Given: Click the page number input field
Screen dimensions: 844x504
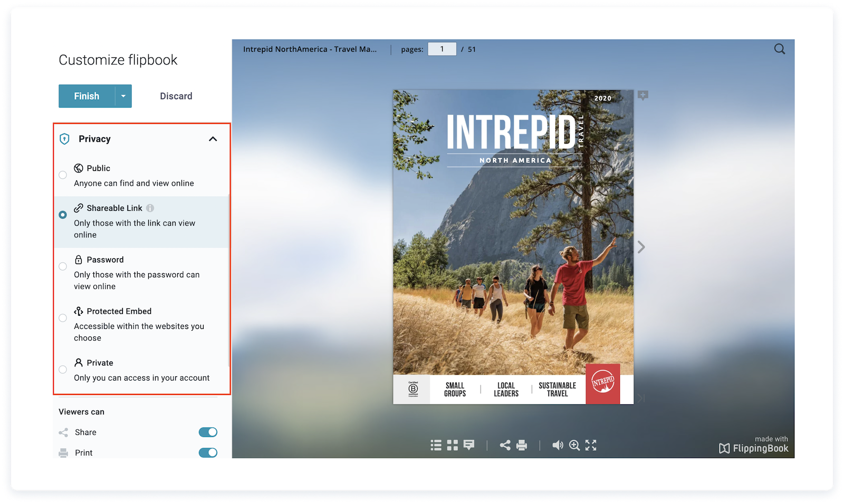Looking at the screenshot, I should [442, 49].
